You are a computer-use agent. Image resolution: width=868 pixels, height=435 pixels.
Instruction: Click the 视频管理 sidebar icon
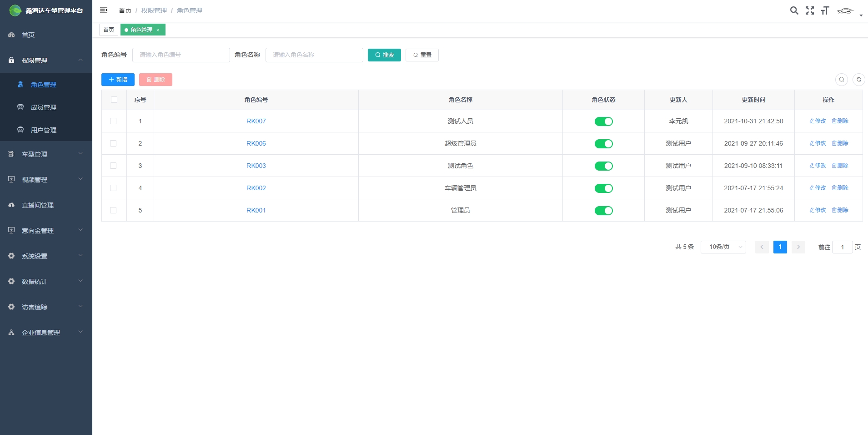11,179
